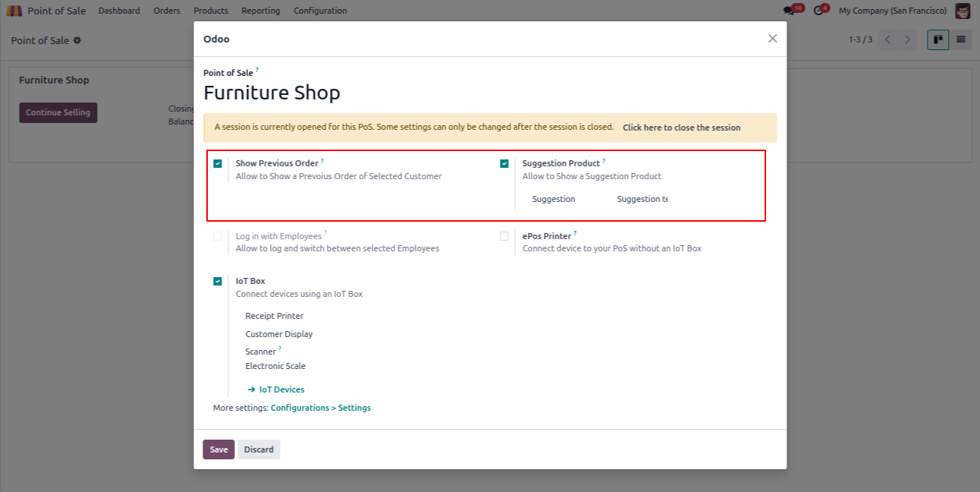
Task: Click the Receipt Printer field
Action: 275,316
